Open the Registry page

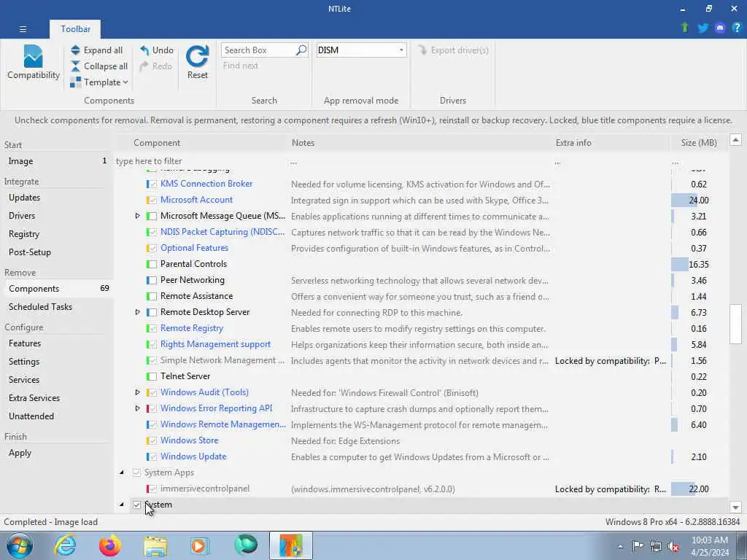(x=24, y=234)
